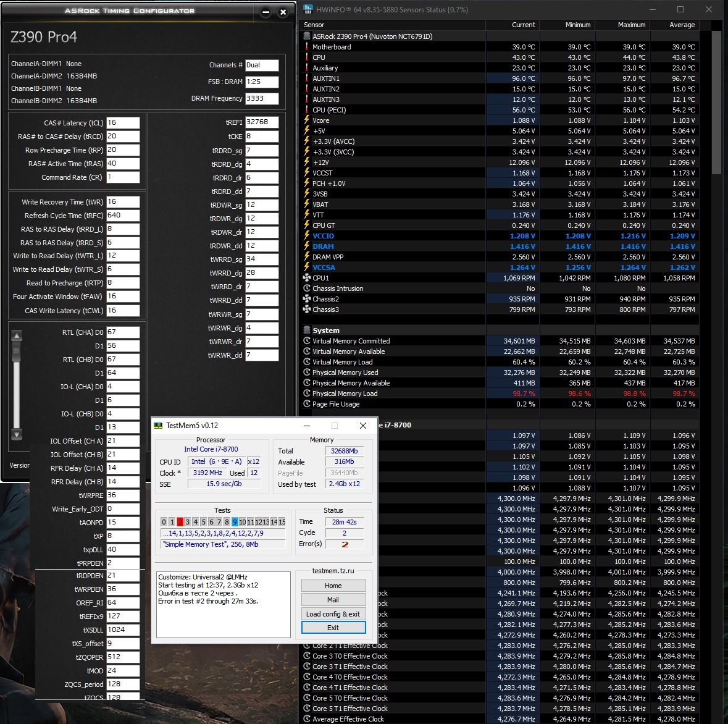Click Load config & exit button
The height and width of the screenshot is (724, 728).
pos(333,614)
